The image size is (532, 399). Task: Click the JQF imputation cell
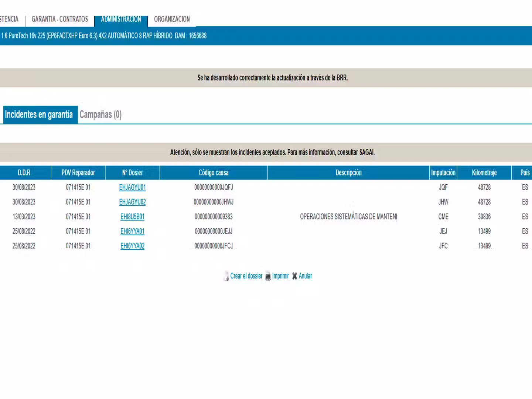pyautogui.click(x=443, y=187)
